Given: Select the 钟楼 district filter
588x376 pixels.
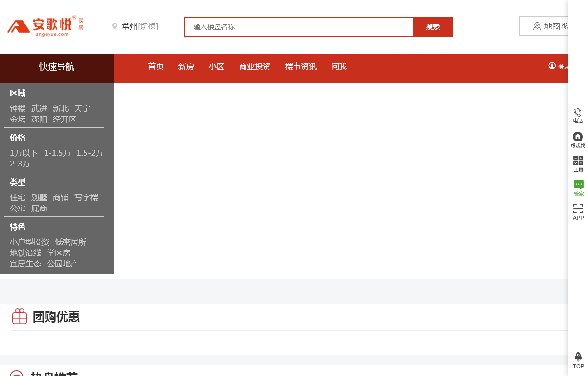Looking at the screenshot, I should coord(18,109).
